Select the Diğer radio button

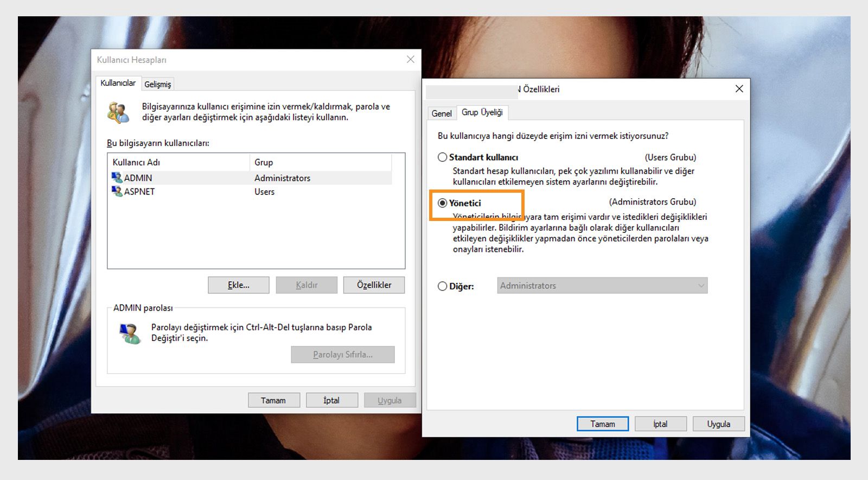coord(443,286)
